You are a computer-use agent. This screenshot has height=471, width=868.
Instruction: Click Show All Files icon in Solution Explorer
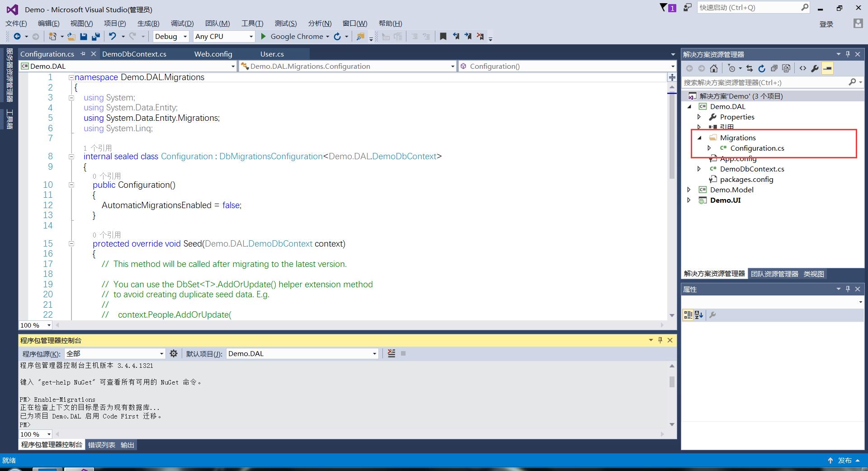point(786,68)
